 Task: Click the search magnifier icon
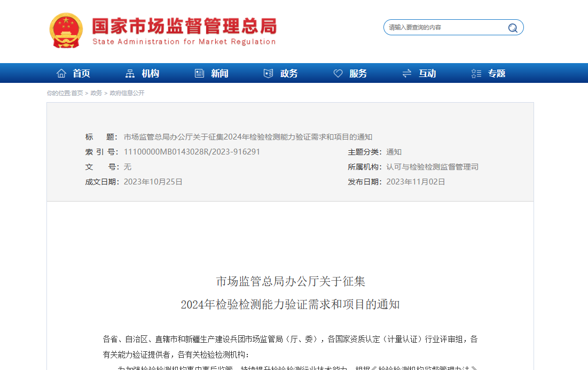point(513,28)
